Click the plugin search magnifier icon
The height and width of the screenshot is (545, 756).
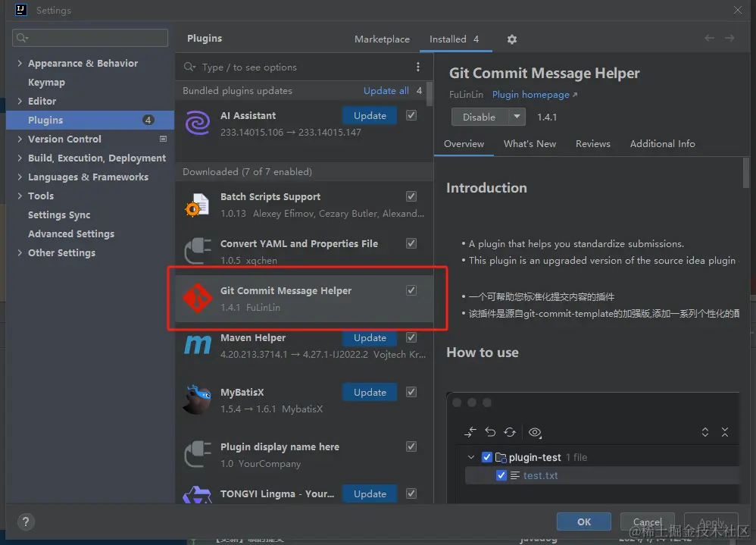pos(189,67)
